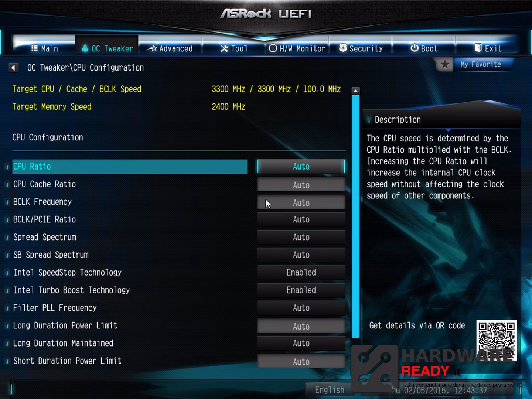Select the BCLK Frequency label
The width and height of the screenshot is (532, 399).
(42, 202)
